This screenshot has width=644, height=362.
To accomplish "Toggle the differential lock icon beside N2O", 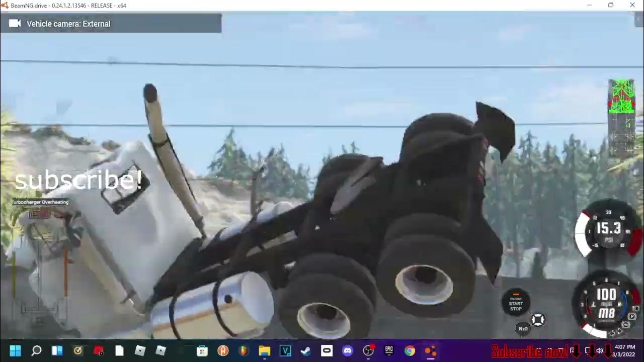I will 538,319.
